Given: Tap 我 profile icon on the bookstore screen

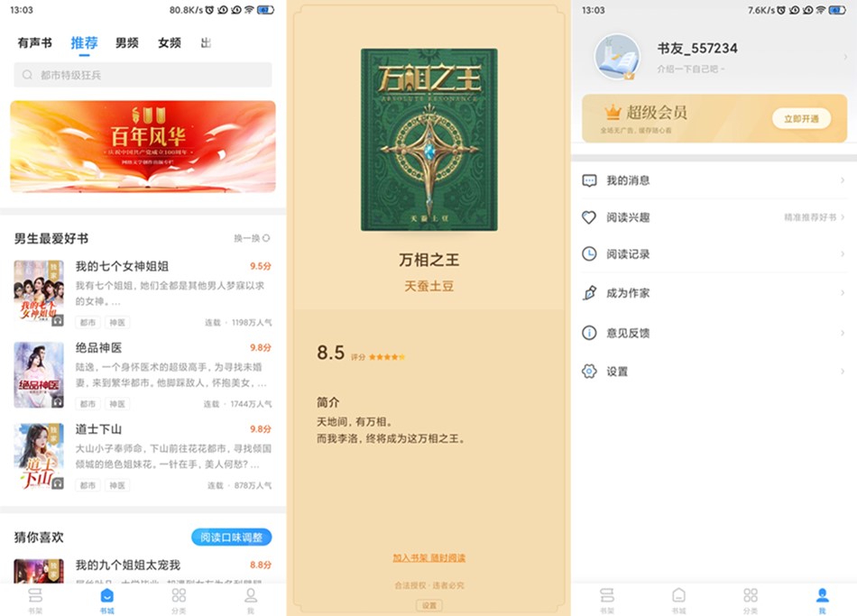Looking at the screenshot, I should click(x=251, y=594).
